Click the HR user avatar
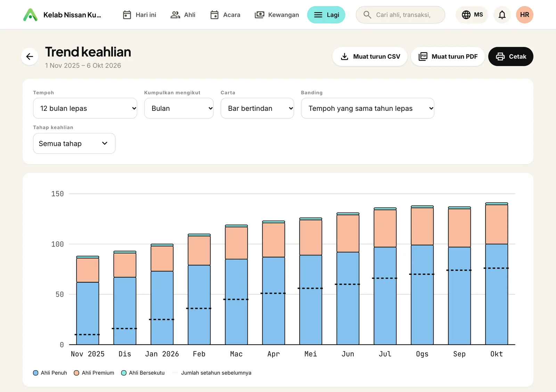Image resolution: width=556 pixels, height=392 pixels. 524,15
